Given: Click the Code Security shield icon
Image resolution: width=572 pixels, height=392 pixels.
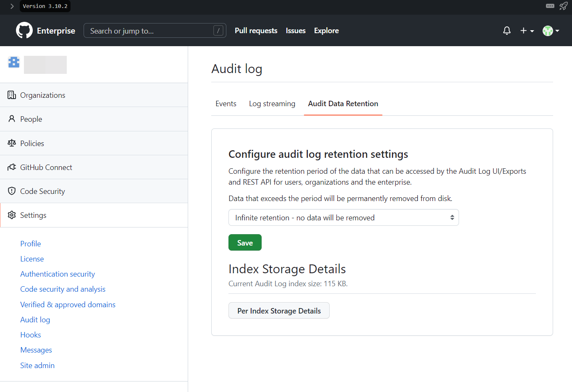Looking at the screenshot, I should (x=12, y=191).
